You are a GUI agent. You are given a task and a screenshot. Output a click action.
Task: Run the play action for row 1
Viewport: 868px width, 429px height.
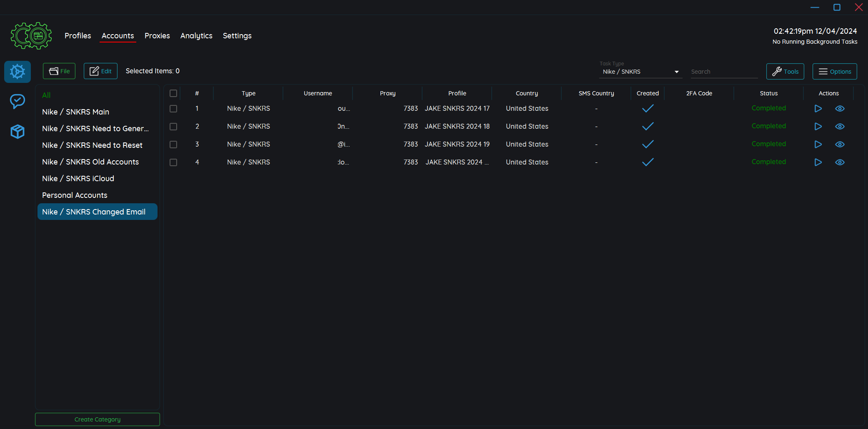(x=818, y=109)
